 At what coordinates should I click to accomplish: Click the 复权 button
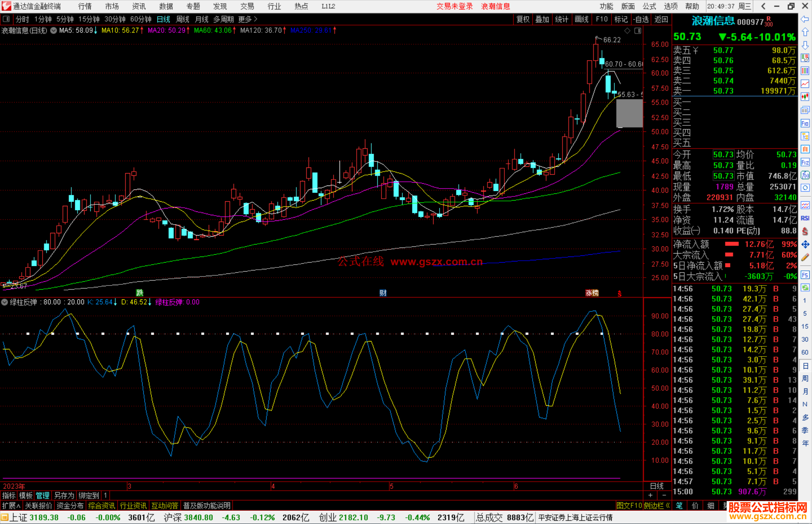tap(523, 19)
